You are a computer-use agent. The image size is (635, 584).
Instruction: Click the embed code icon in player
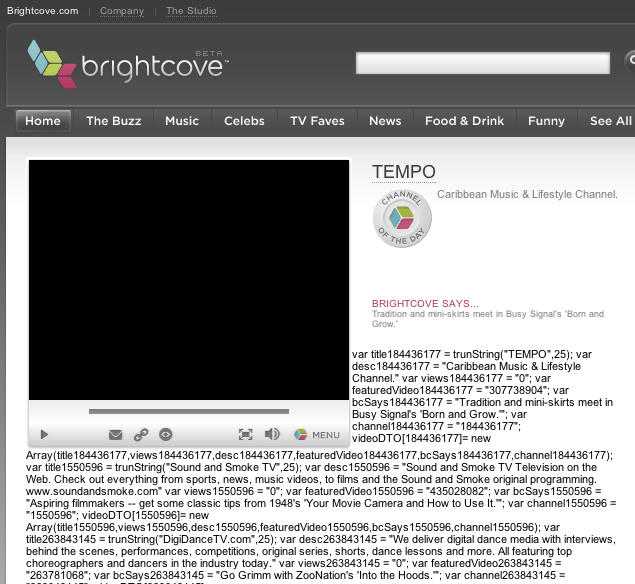tap(166, 435)
